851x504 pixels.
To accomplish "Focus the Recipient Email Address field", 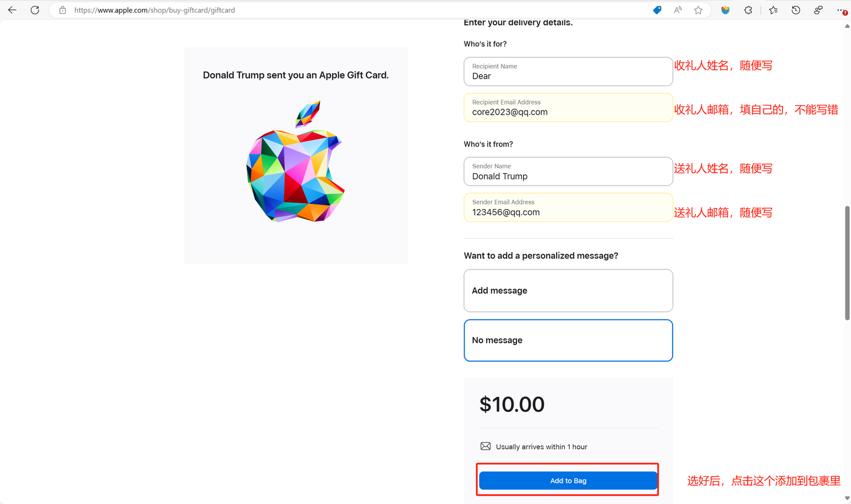I will tap(568, 108).
